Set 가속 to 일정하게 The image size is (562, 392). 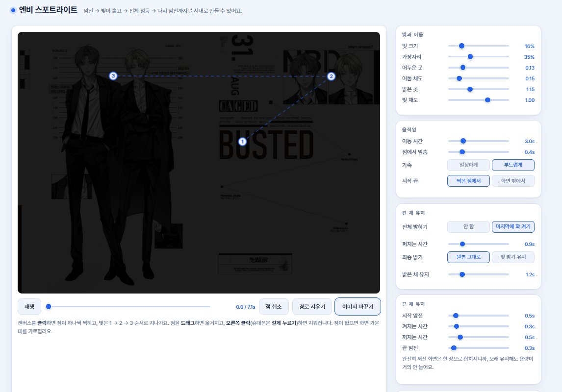[468, 165]
